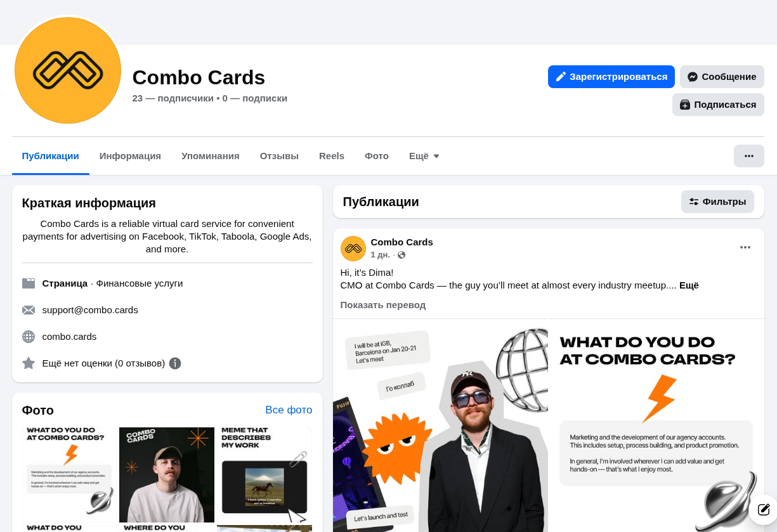Open the Фильтры publications filter

coord(717,202)
